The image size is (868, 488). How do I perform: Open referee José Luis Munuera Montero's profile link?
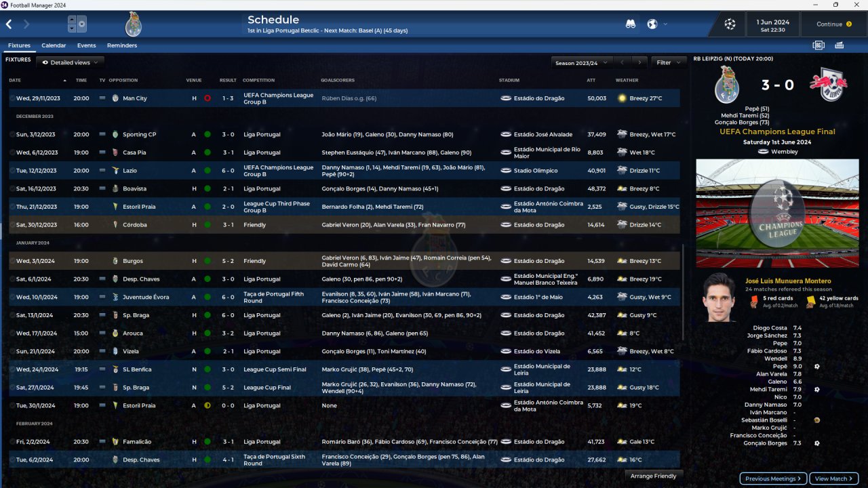pyautogui.click(x=788, y=281)
